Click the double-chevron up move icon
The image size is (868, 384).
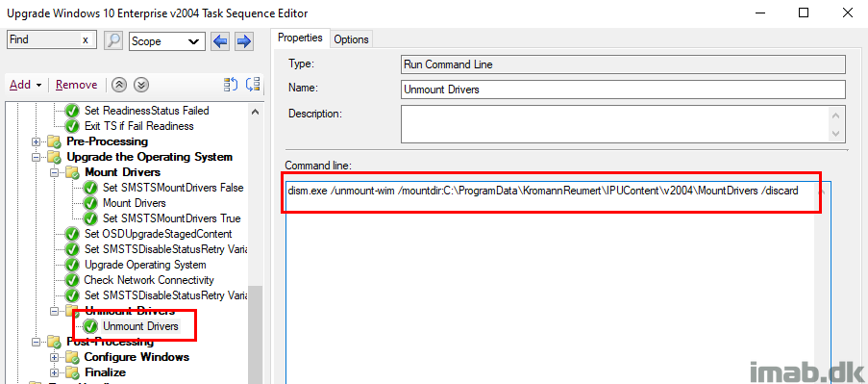click(x=119, y=85)
